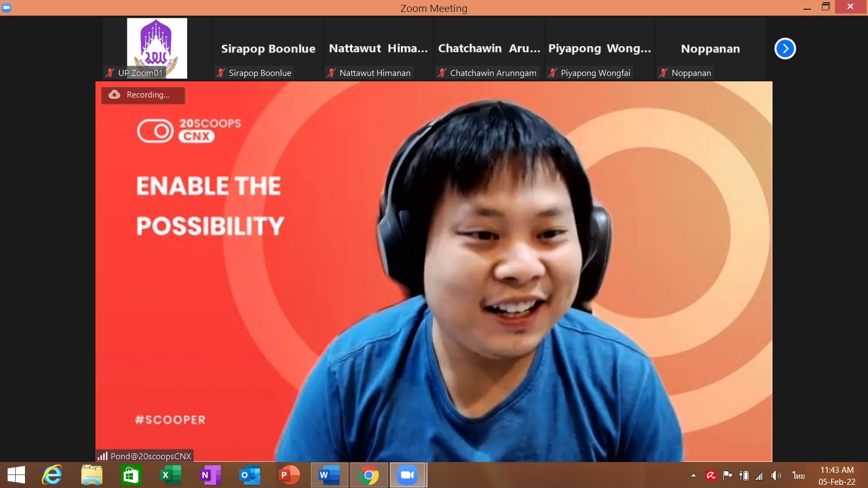Restore down the Zoom Meeting window
The image size is (868, 488).
click(826, 7)
